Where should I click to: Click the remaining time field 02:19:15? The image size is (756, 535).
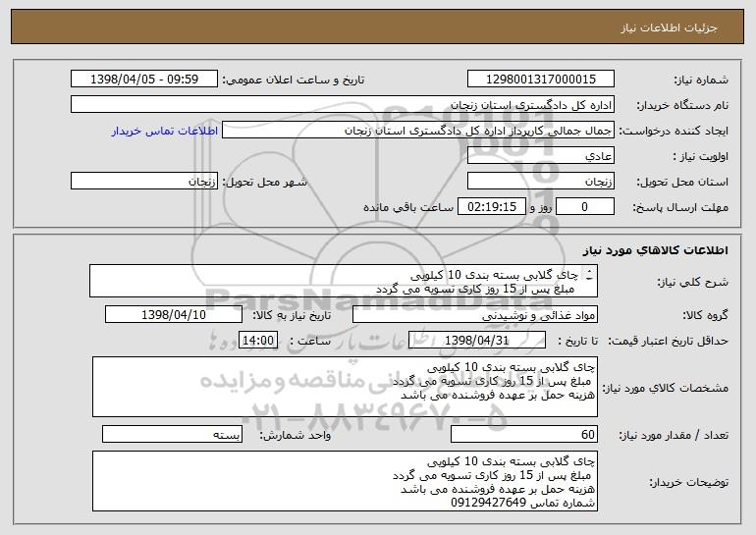[x=491, y=207]
